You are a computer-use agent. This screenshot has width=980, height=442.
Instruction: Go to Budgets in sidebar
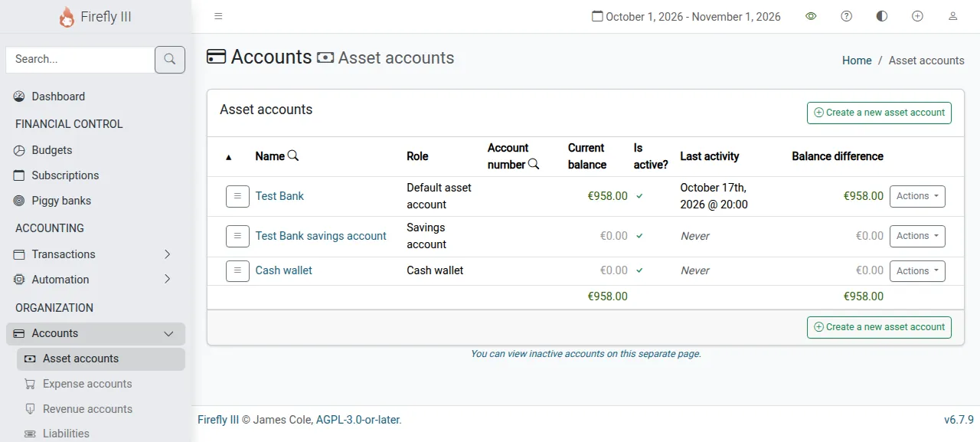click(x=96, y=150)
